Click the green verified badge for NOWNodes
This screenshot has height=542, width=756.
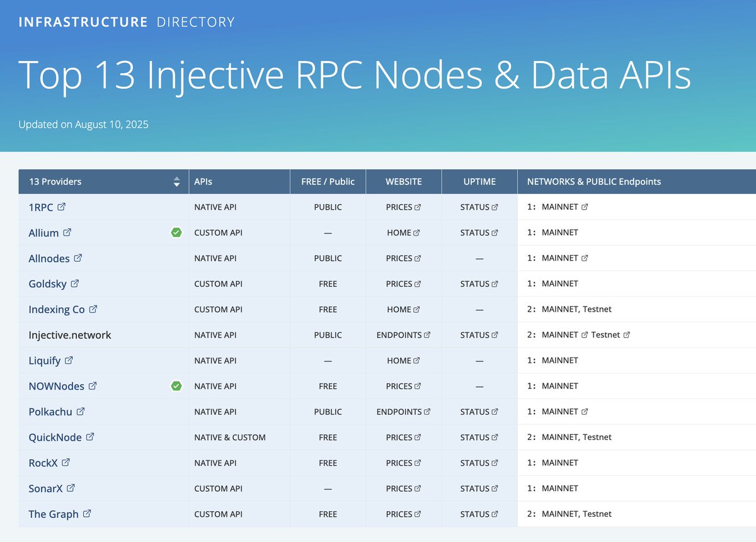coord(176,387)
